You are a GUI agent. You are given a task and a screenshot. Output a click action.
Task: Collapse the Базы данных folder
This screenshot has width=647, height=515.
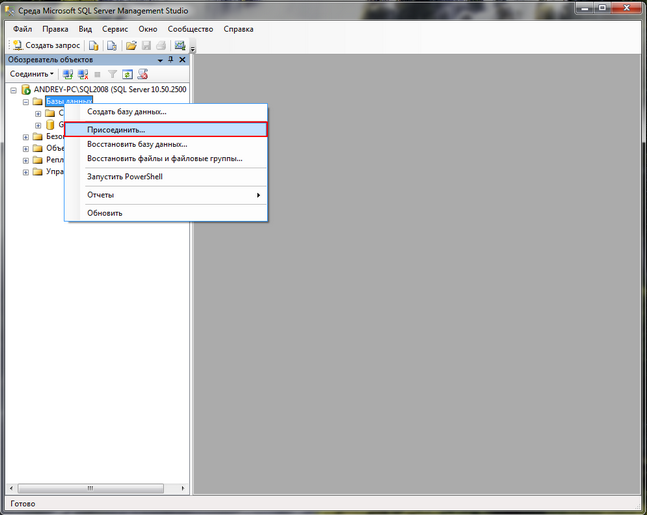coord(26,102)
